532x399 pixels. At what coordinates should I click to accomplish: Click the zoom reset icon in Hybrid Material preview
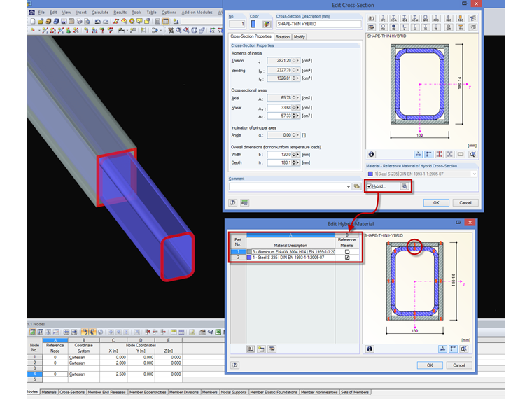click(463, 349)
